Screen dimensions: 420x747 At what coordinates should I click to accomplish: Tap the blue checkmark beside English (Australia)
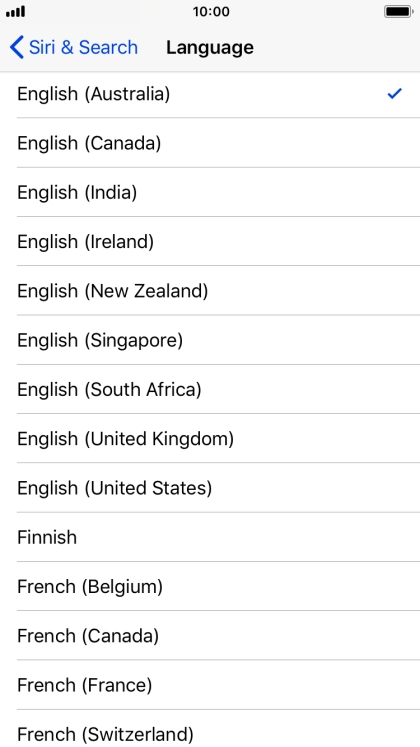(x=395, y=93)
